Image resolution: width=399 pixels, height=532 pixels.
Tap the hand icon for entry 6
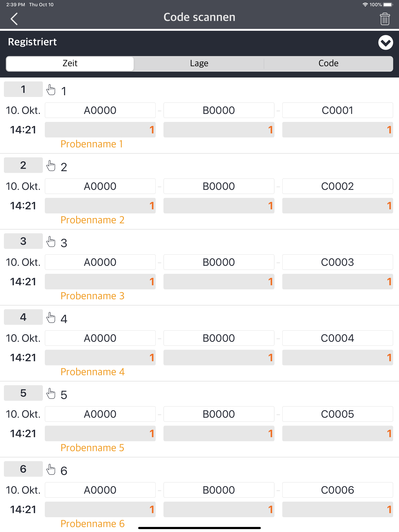51,469
